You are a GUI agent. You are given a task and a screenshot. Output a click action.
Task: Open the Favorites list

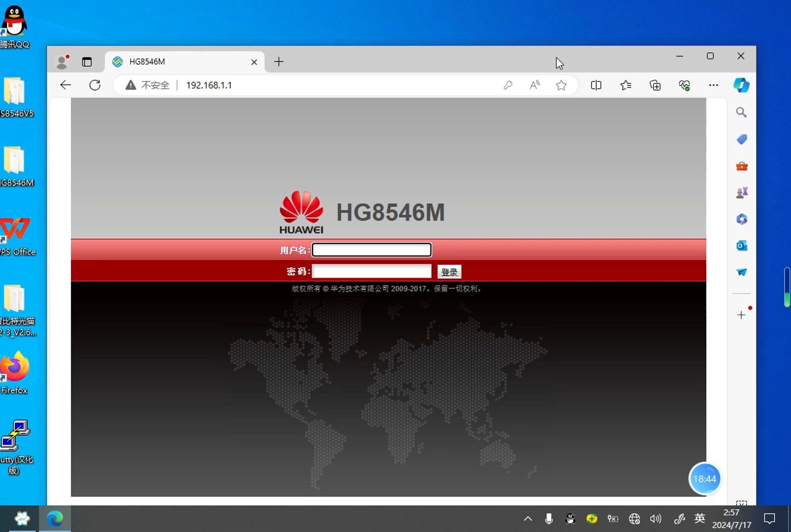625,85
